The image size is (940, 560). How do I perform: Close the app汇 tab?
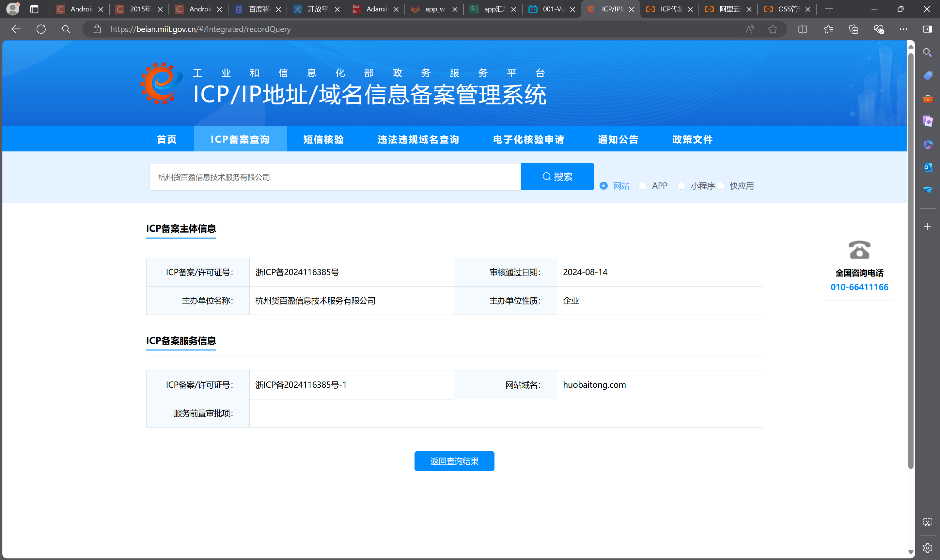click(x=514, y=9)
